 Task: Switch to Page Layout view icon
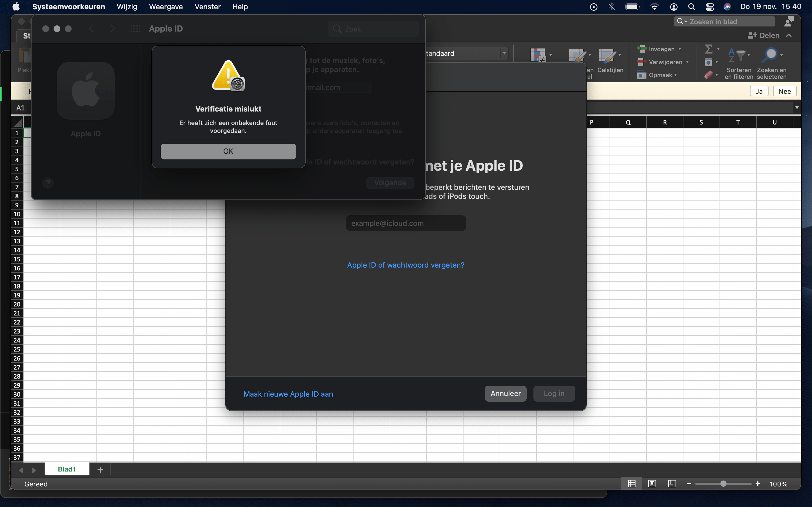tap(652, 484)
